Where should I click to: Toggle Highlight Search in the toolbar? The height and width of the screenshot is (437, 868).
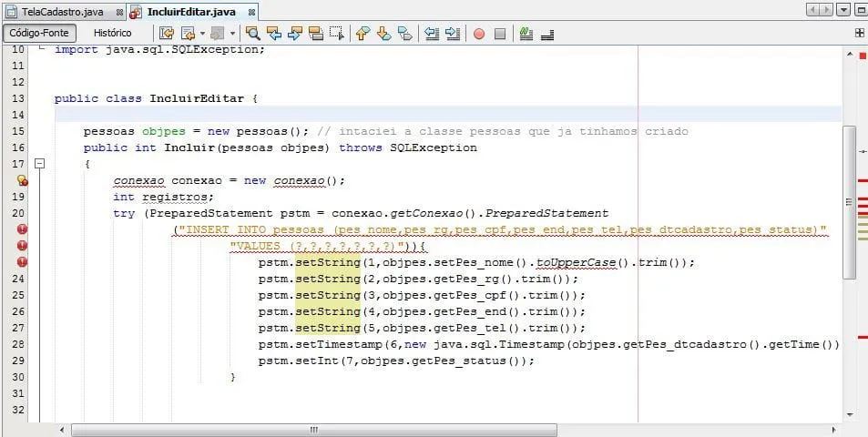[315, 34]
